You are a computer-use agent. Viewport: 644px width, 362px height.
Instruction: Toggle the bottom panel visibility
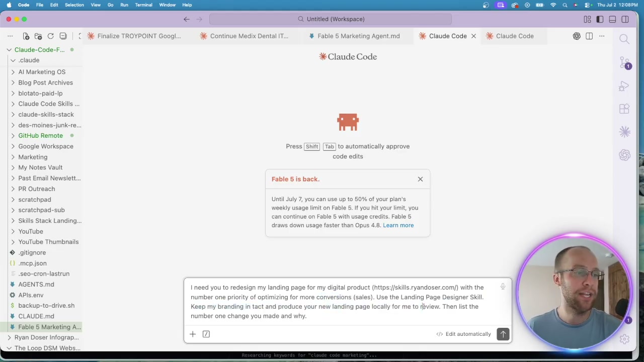pyautogui.click(x=612, y=19)
